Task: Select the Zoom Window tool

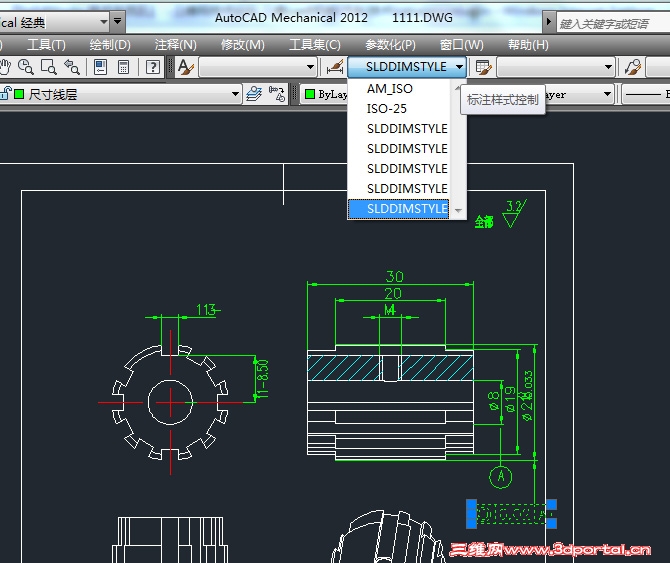Action: (48, 67)
